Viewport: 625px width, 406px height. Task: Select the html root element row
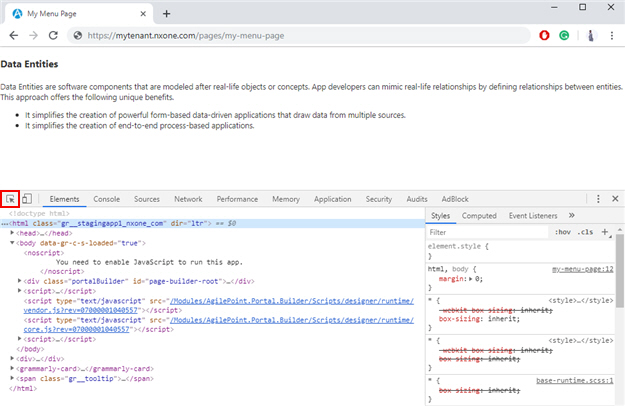[212, 224]
